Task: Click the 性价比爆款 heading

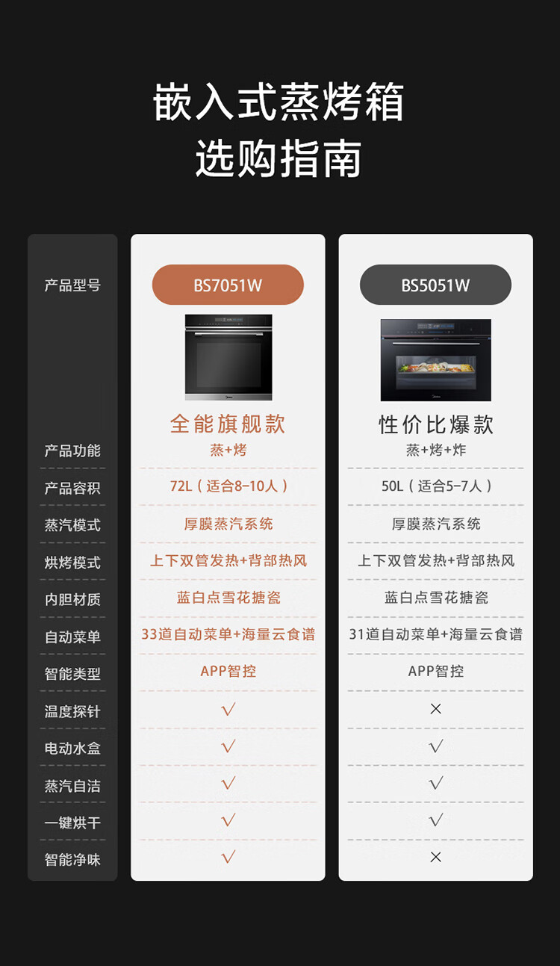Action: 436,424
